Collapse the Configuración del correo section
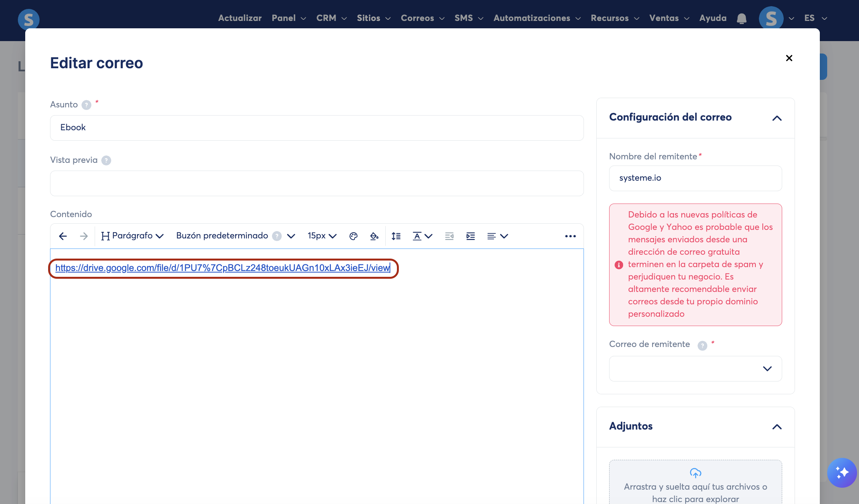Screen dimensions: 859x504 777,118
